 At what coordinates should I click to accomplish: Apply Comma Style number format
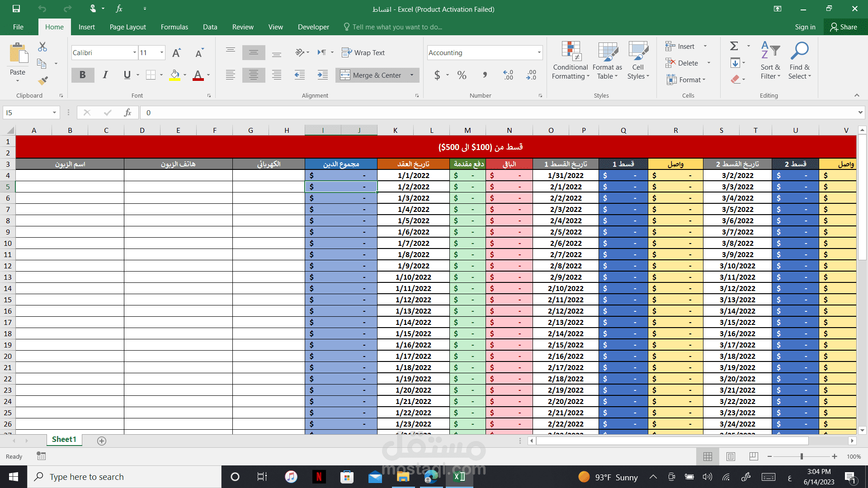[x=485, y=75]
